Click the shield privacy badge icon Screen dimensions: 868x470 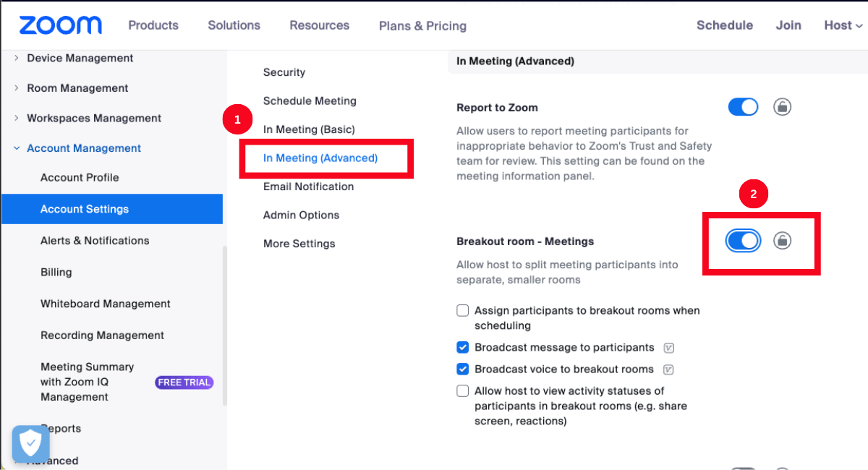pyautogui.click(x=30, y=443)
